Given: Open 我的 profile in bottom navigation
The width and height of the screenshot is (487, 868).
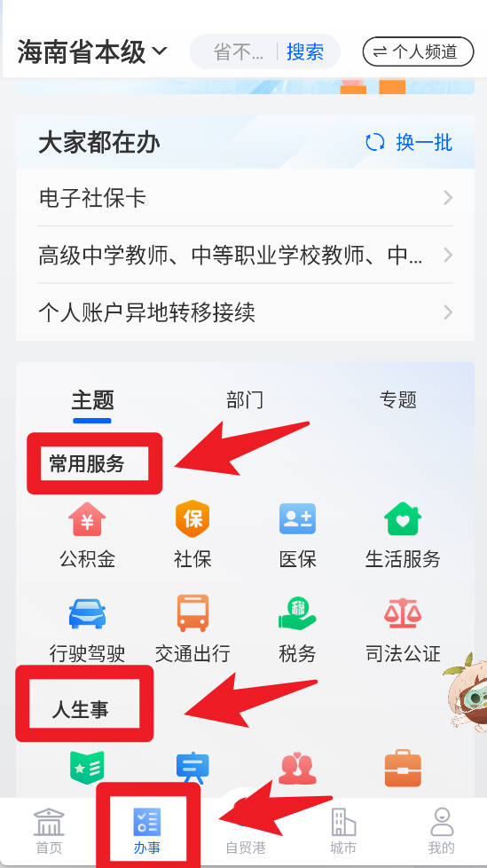Looking at the screenshot, I should [x=442, y=831].
